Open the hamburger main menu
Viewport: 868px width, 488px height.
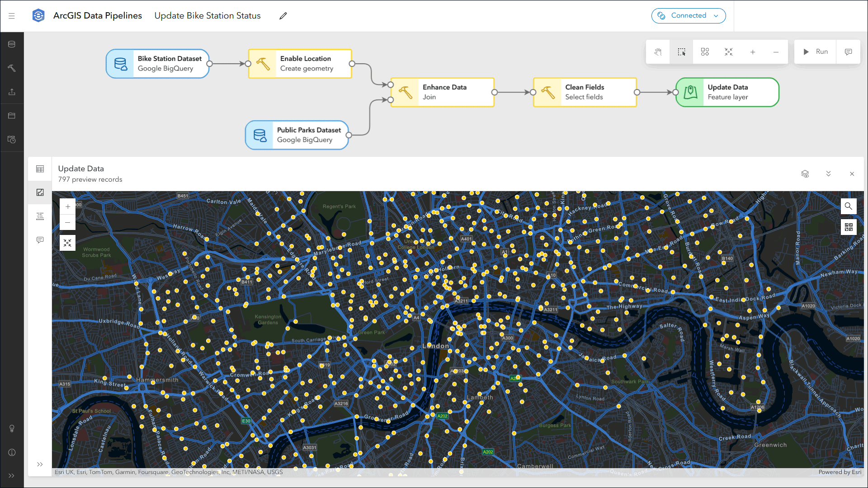coord(12,16)
